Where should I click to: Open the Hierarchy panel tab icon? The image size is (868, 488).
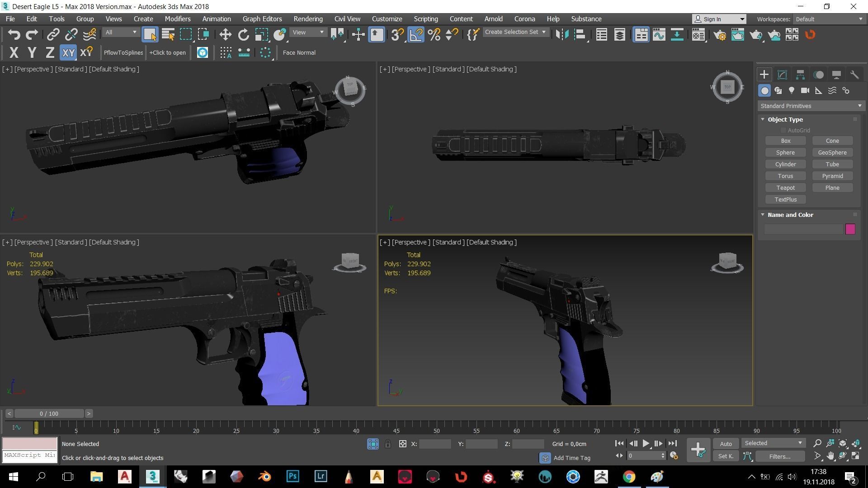[x=800, y=75]
